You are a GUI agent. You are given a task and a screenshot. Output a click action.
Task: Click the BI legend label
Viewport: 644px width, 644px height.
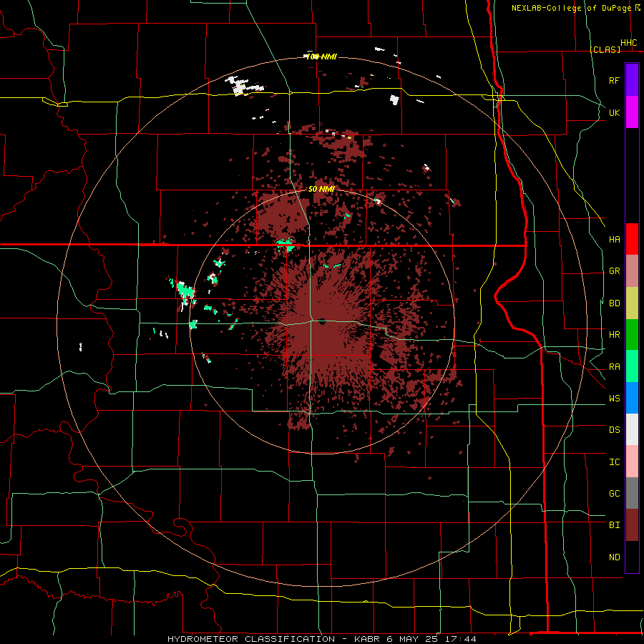coord(614,525)
